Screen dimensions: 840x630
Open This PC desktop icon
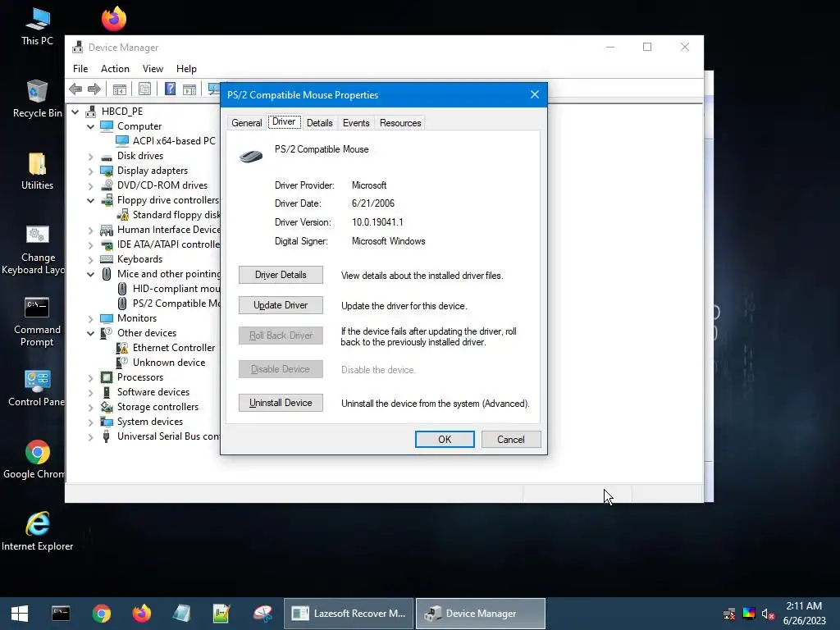(37, 27)
